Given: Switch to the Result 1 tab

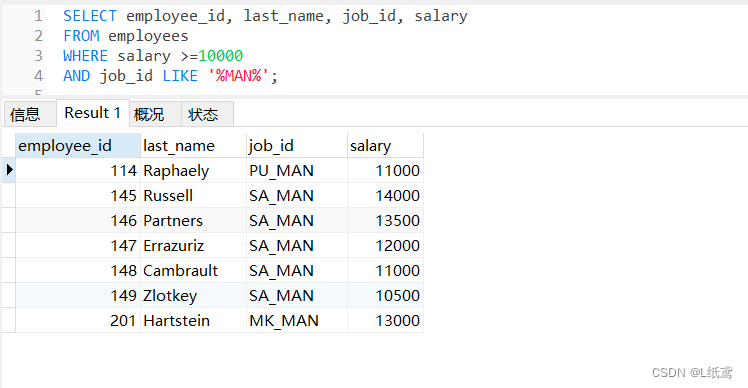Looking at the screenshot, I should [x=93, y=113].
